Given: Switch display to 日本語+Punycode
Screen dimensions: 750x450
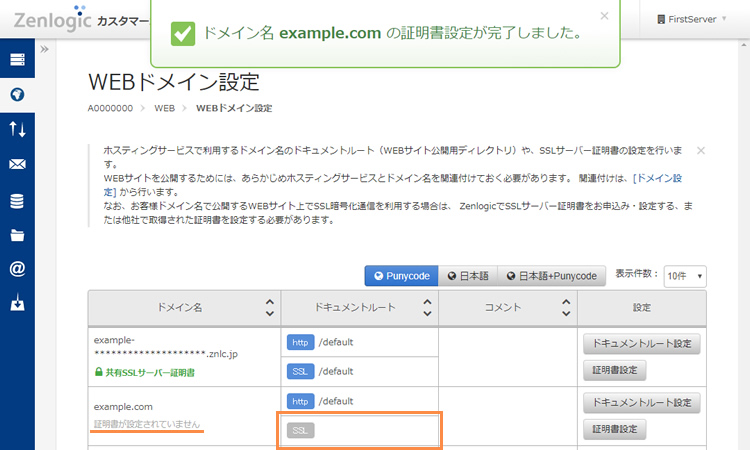Looking at the screenshot, I should 551,276.
